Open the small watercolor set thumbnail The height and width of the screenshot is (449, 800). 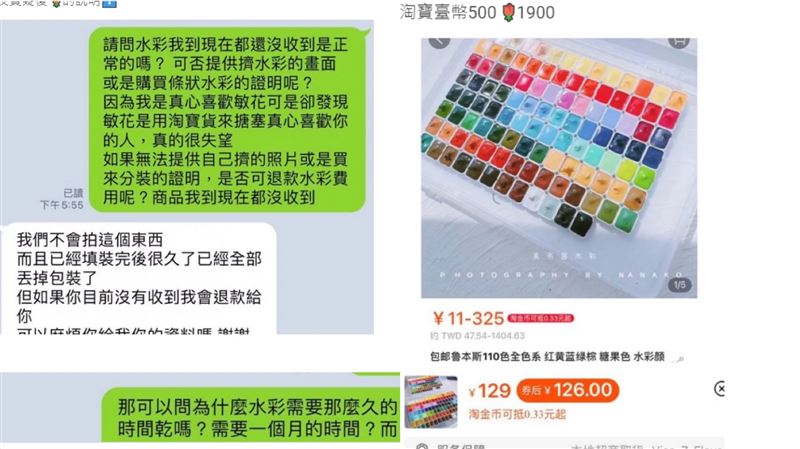pos(431,402)
